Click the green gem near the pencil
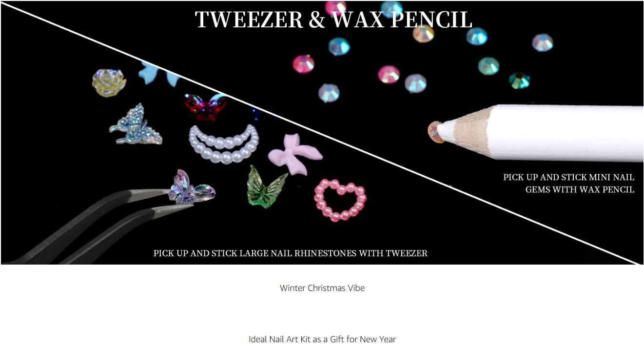The height and width of the screenshot is (350, 644). (x=520, y=81)
